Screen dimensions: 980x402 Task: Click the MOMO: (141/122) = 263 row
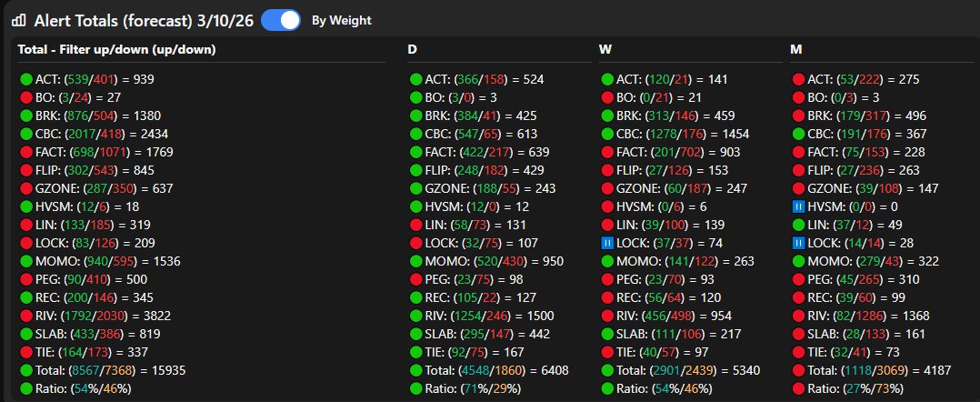[x=677, y=261]
